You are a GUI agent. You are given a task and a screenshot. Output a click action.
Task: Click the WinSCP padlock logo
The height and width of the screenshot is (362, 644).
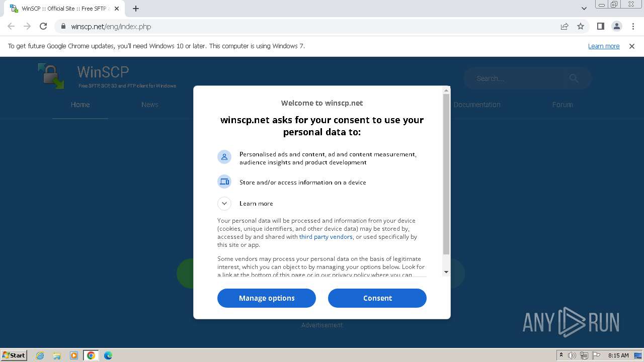point(51,76)
